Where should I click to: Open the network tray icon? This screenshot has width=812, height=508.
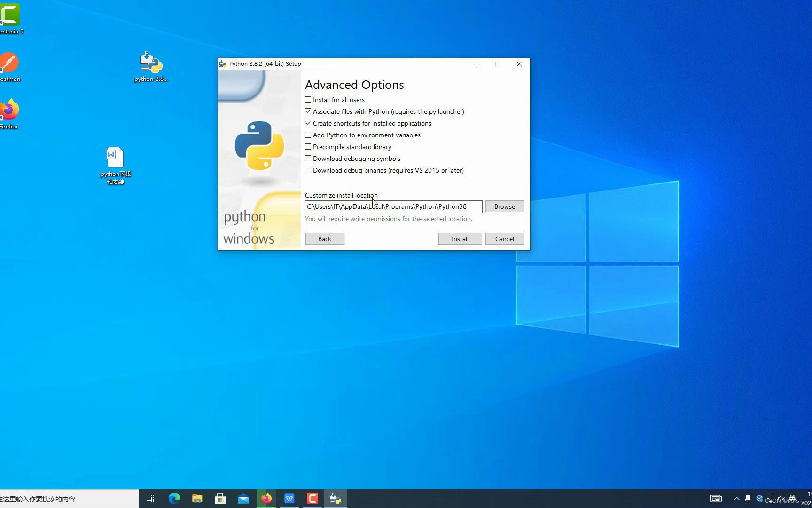coord(771,499)
